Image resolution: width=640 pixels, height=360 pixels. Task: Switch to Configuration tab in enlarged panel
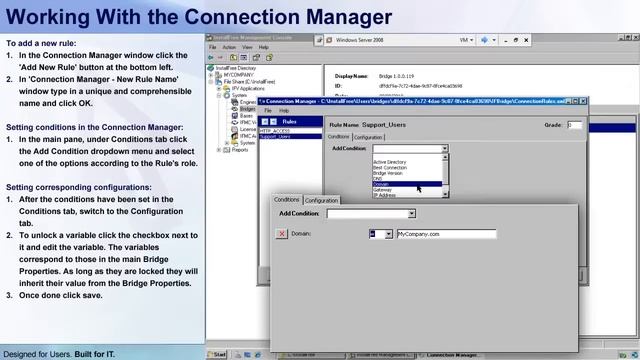tap(322, 200)
